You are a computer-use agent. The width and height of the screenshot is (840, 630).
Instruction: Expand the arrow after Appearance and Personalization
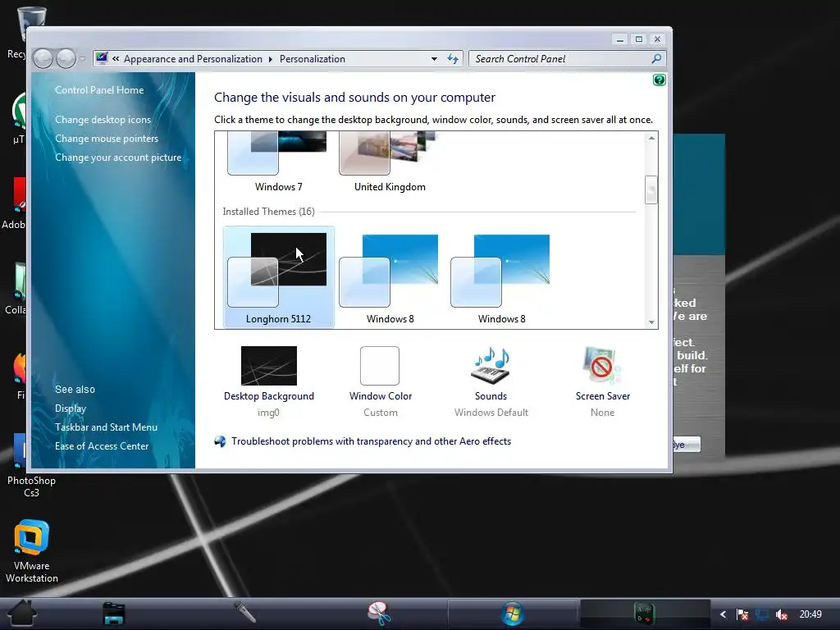click(271, 59)
